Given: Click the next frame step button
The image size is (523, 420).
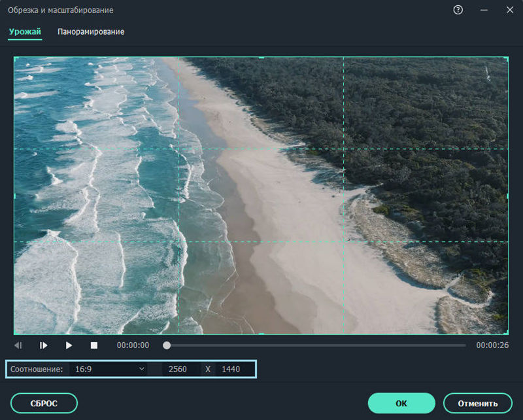Looking at the screenshot, I should tap(43, 345).
